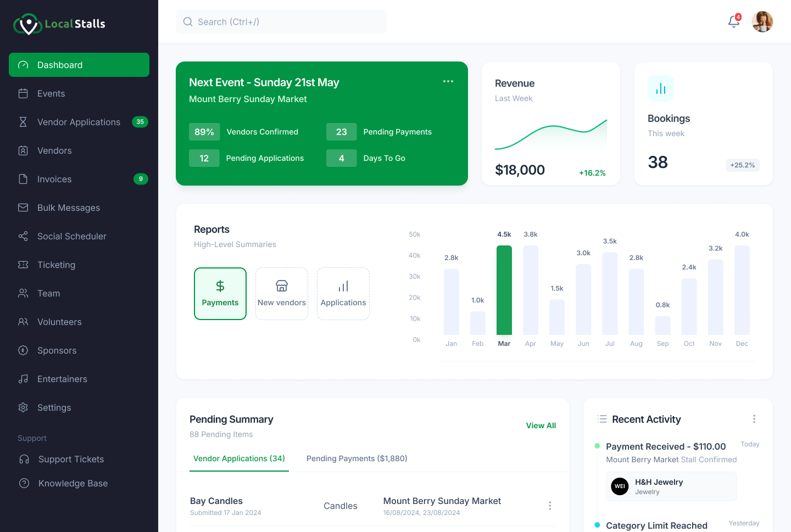
Task: Select the Applications report card
Action: pyautogui.click(x=343, y=294)
